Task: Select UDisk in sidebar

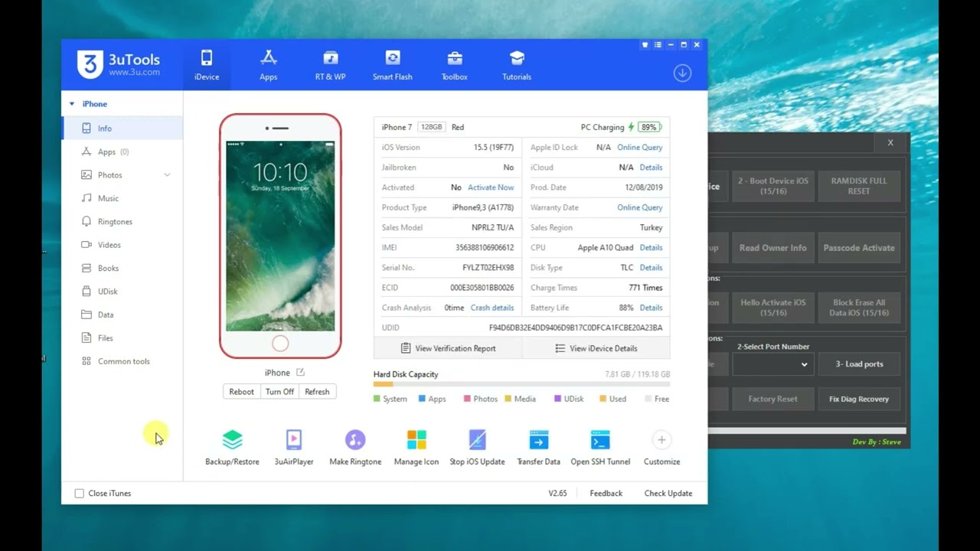Action: coord(122,292)
